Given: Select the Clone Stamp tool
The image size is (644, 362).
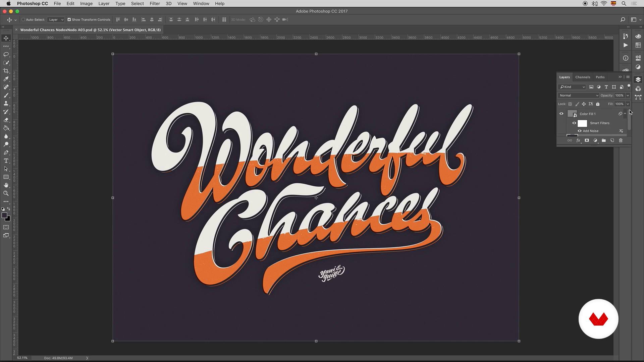Looking at the screenshot, I should 6,104.
